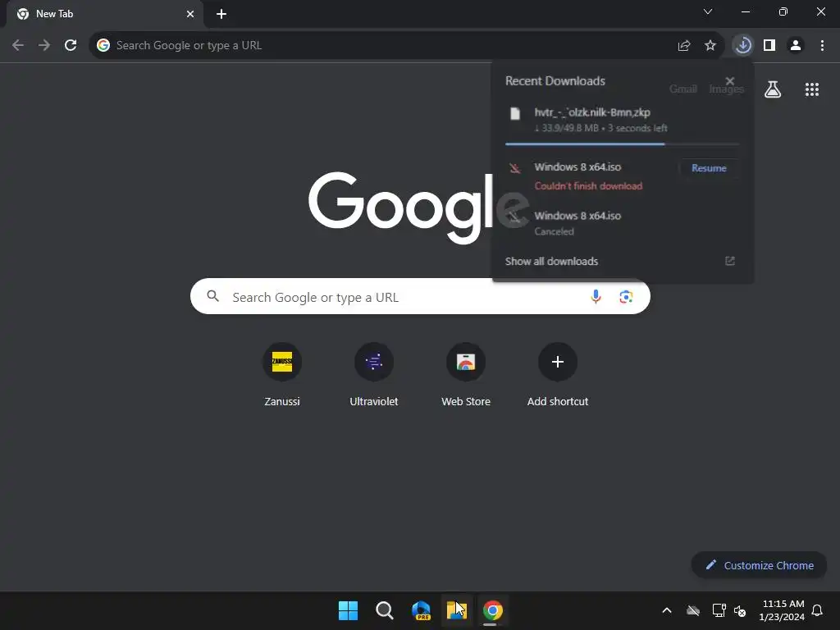Start voice search with the microphone
Viewport: 840px width, 630px height.
click(x=596, y=296)
